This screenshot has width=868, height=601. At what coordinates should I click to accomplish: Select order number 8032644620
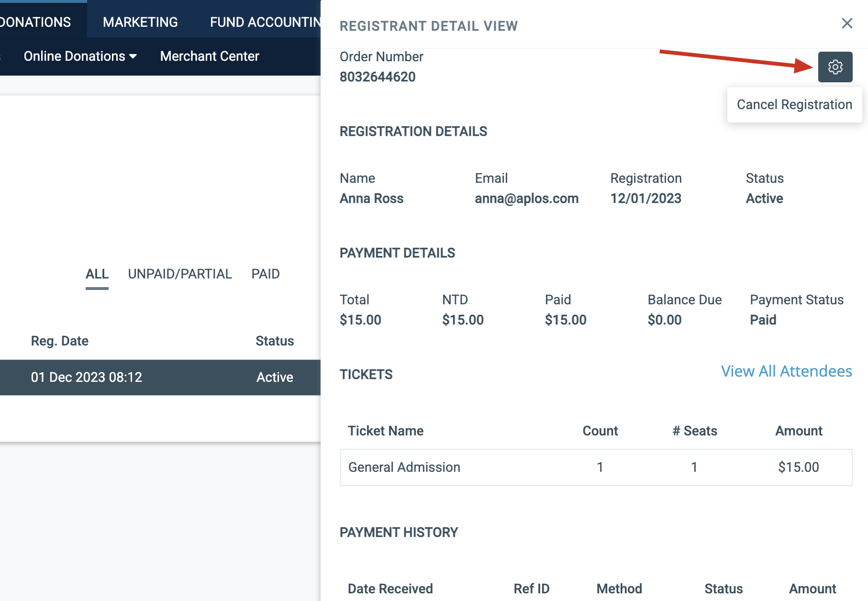(x=378, y=77)
